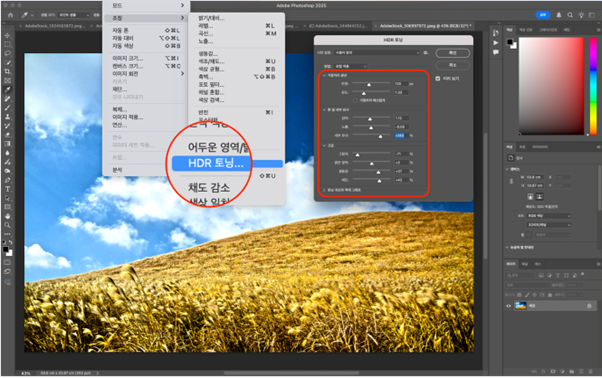Select the Lasso tool
The height and width of the screenshot is (378, 602).
click(7, 53)
